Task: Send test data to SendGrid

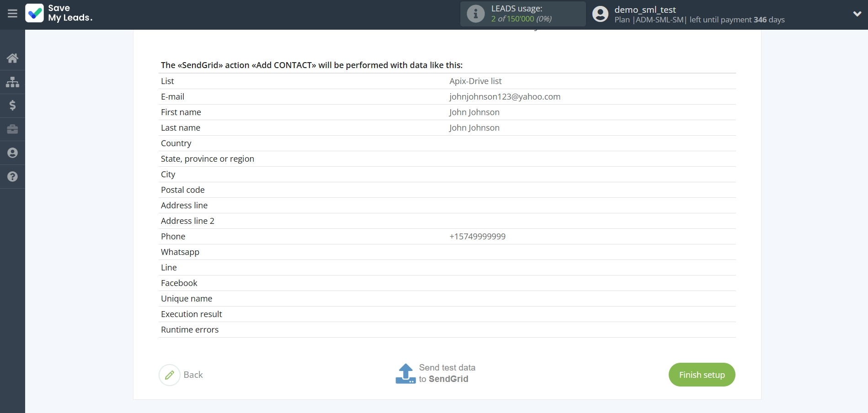Action: click(447, 373)
